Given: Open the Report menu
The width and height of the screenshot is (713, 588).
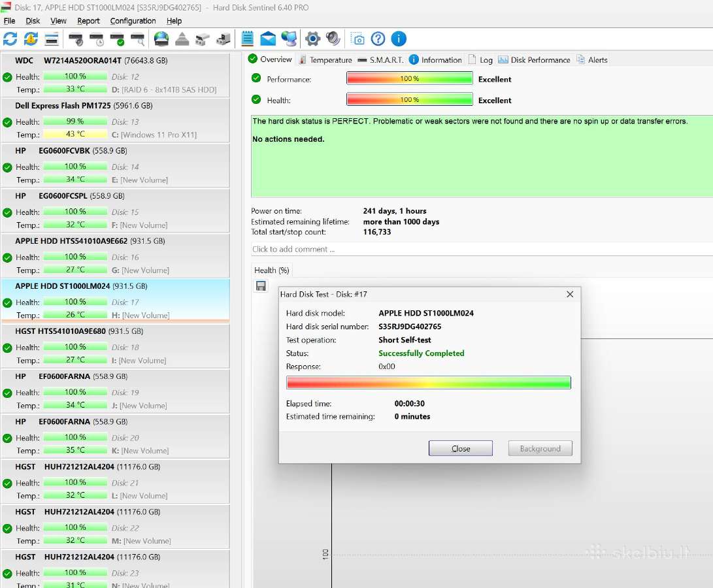Looking at the screenshot, I should [88, 21].
